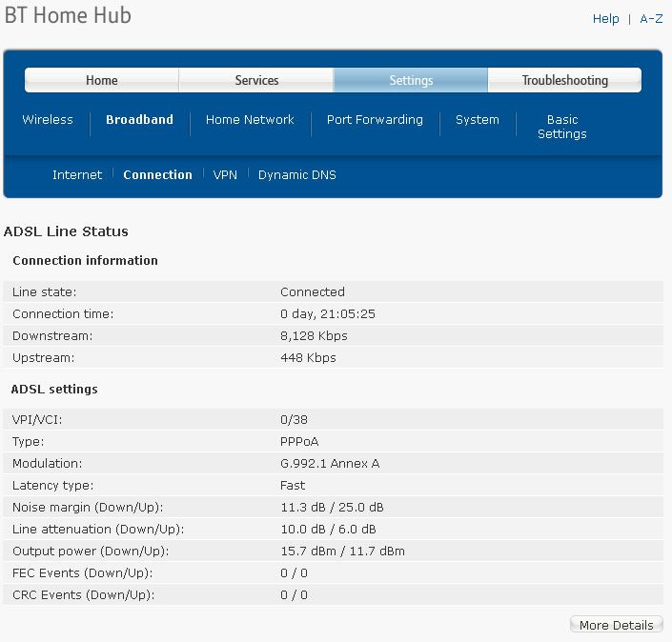Click the CRC Events (Down/Up): label

point(84,595)
